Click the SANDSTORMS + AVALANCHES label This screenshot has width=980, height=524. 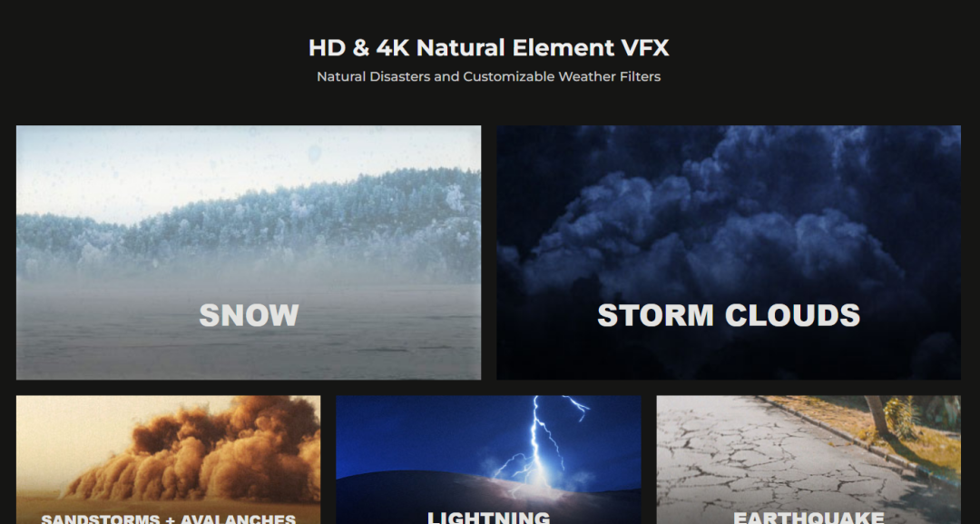[168, 519]
